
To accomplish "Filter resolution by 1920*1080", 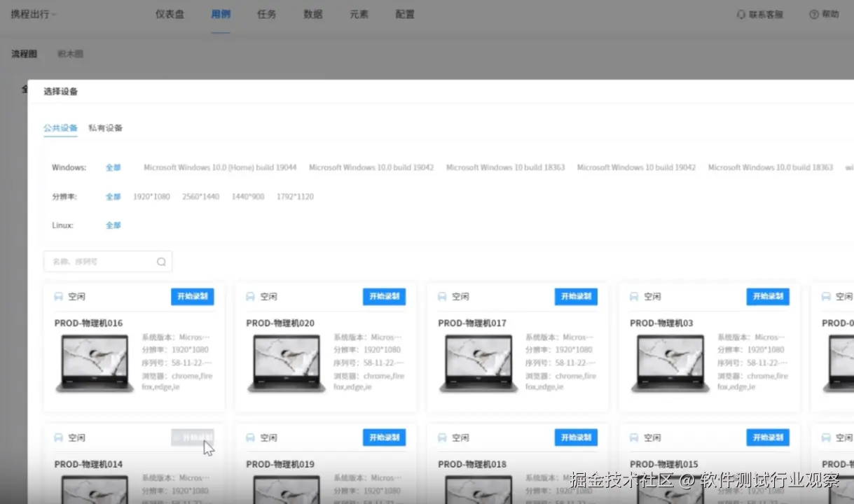I will (x=151, y=197).
